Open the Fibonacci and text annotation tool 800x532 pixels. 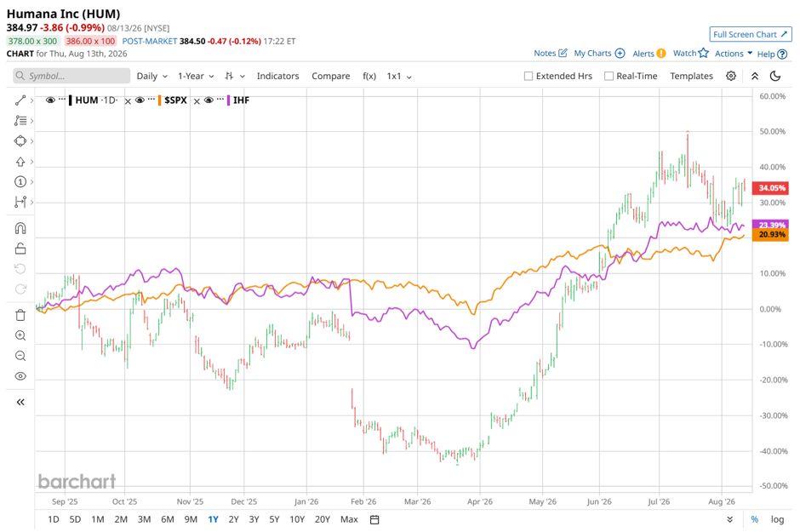coord(20,121)
